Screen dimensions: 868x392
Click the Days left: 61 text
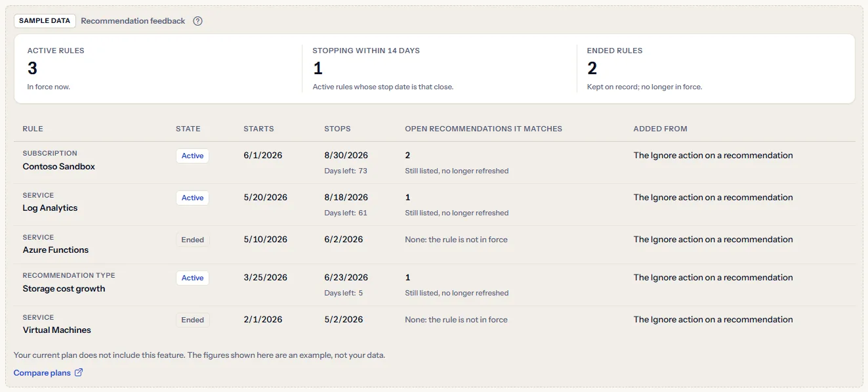coord(346,213)
